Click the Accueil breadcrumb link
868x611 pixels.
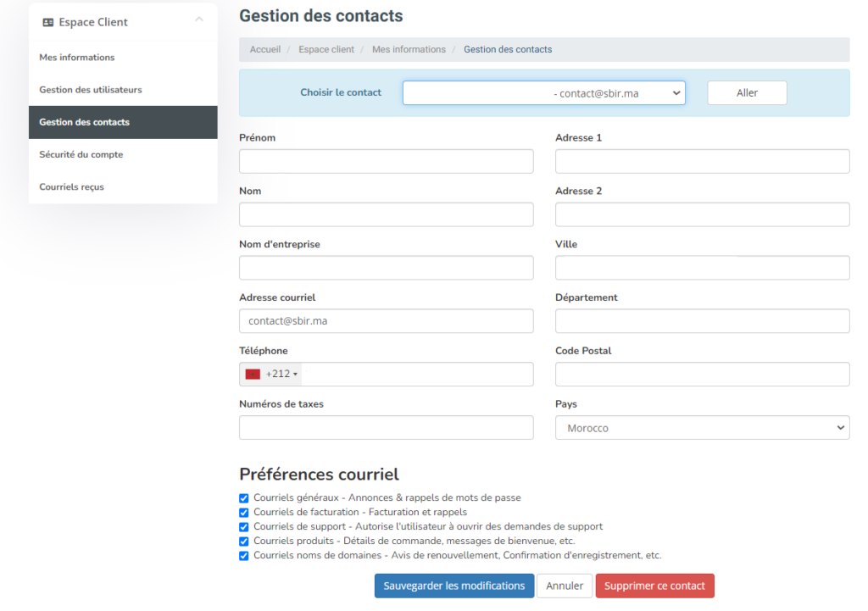coord(265,50)
